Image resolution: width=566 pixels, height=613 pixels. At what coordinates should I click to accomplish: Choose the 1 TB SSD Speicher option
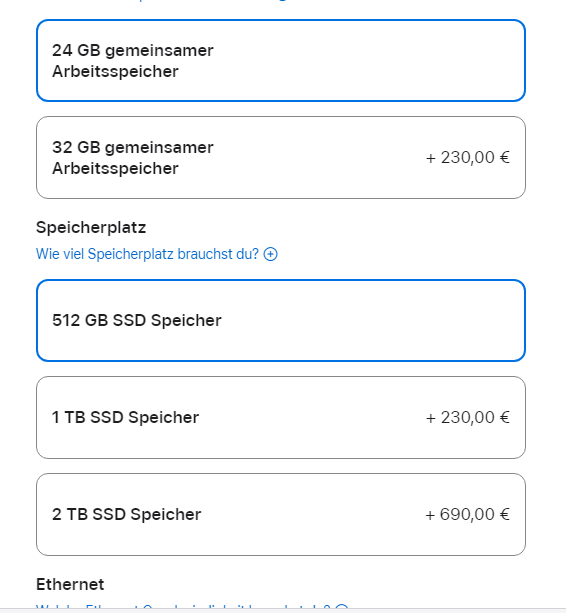tap(281, 418)
